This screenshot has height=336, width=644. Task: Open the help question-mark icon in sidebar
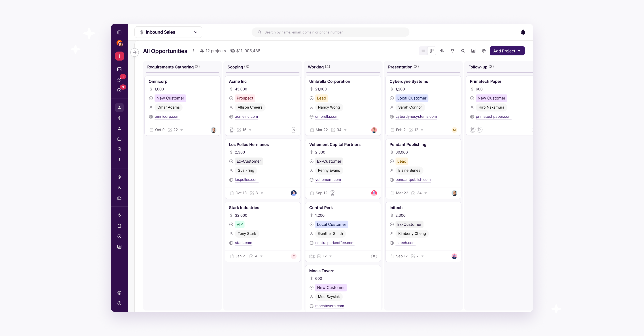tap(119, 303)
